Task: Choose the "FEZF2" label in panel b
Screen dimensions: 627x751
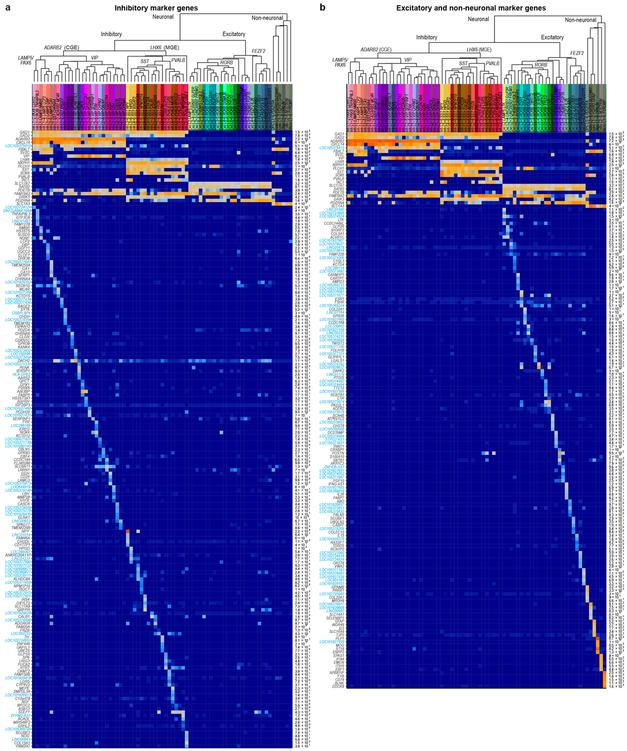Action: [x=576, y=53]
